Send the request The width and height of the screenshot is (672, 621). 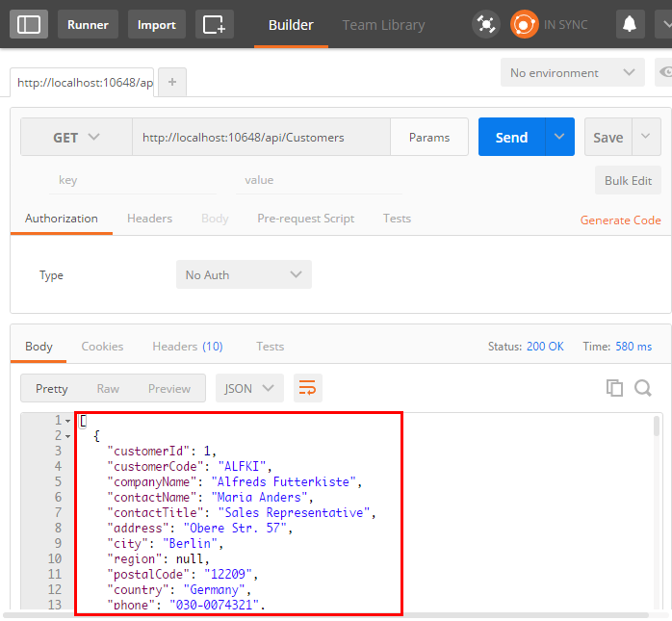[512, 137]
